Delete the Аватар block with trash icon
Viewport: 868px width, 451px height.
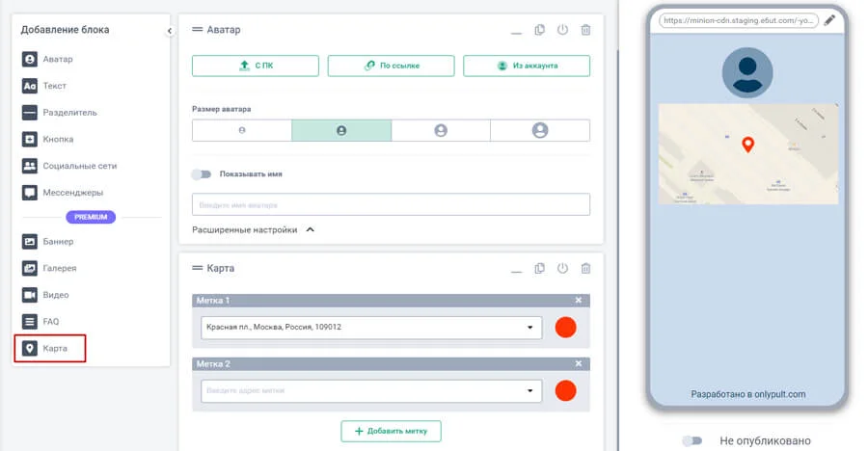click(x=585, y=30)
